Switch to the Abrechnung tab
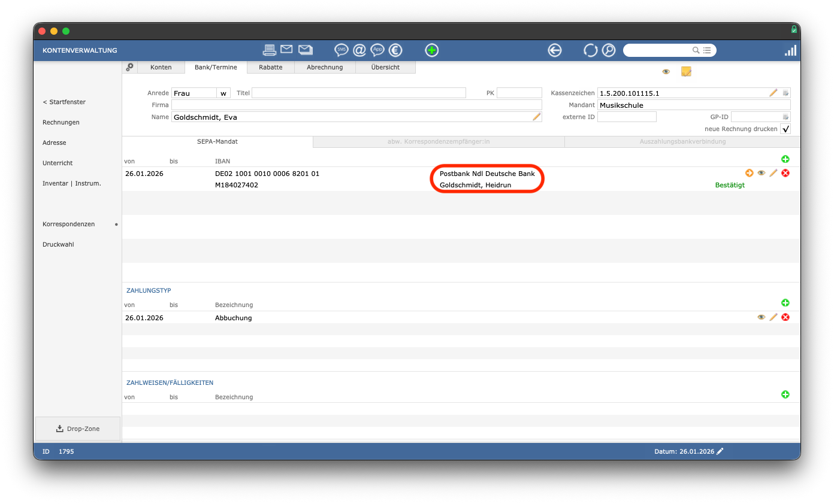This screenshot has width=834, height=504. [x=325, y=67]
